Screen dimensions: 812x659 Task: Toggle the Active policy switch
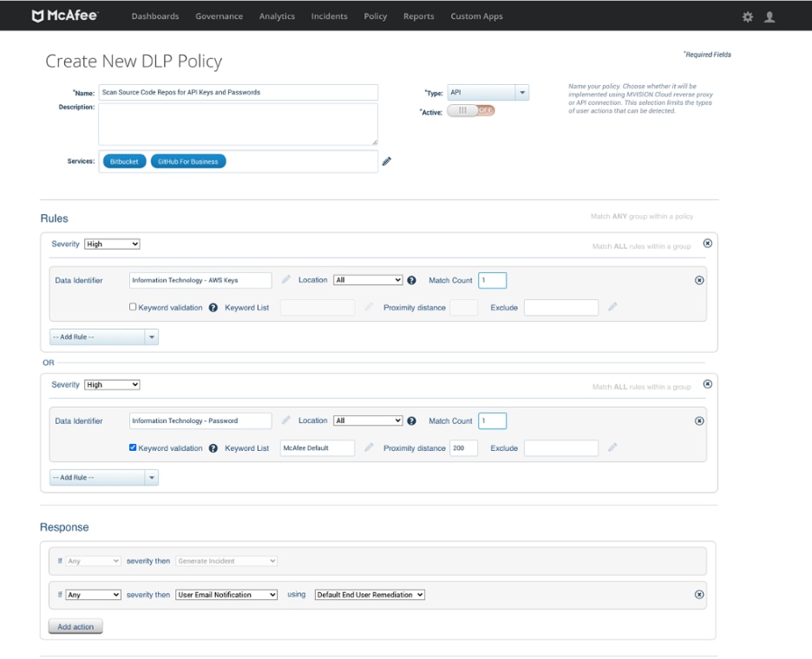point(471,110)
